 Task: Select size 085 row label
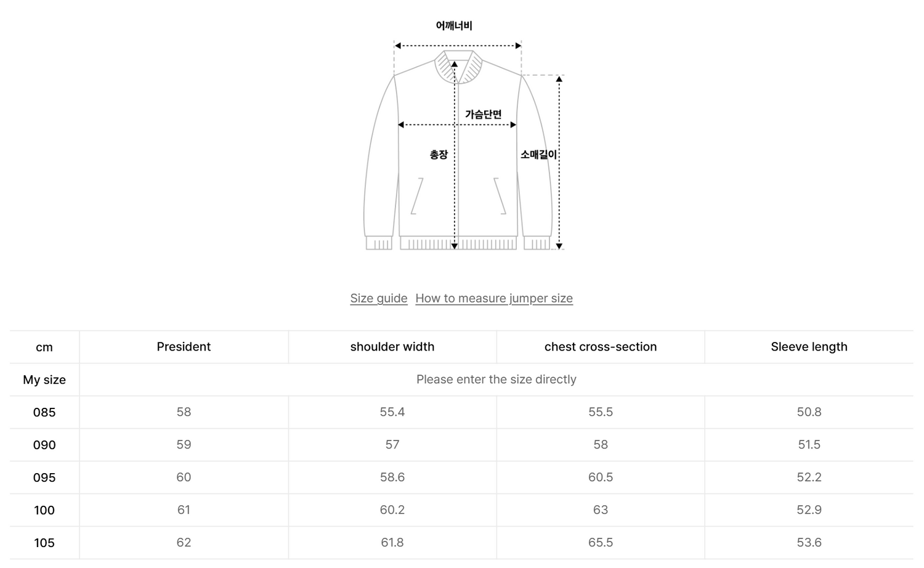[44, 412]
